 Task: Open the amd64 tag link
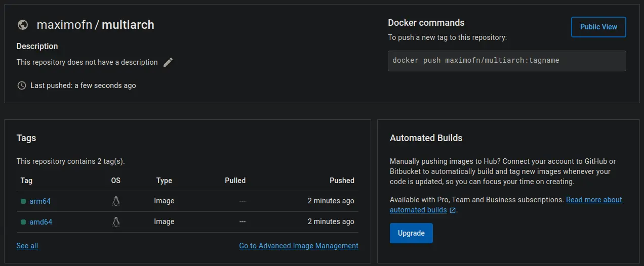click(x=41, y=222)
